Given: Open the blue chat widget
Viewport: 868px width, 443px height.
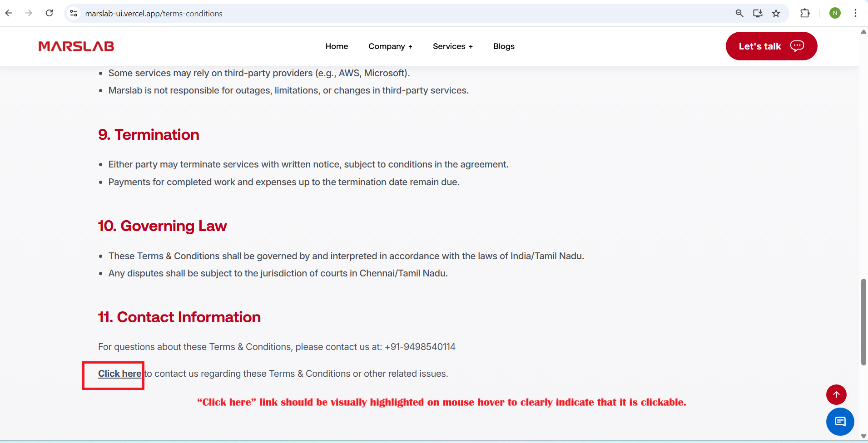Looking at the screenshot, I should pos(840,422).
